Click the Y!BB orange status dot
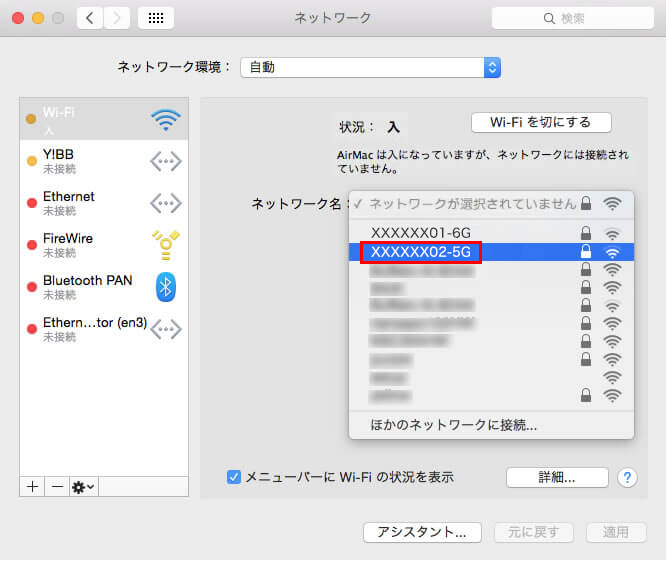This screenshot has width=666, height=562. pyautogui.click(x=32, y=161)
